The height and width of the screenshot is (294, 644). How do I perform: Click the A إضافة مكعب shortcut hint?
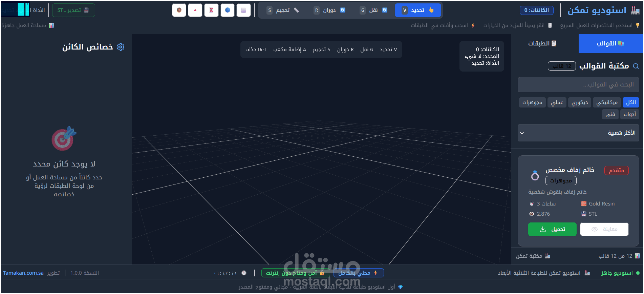pos(289,50)
